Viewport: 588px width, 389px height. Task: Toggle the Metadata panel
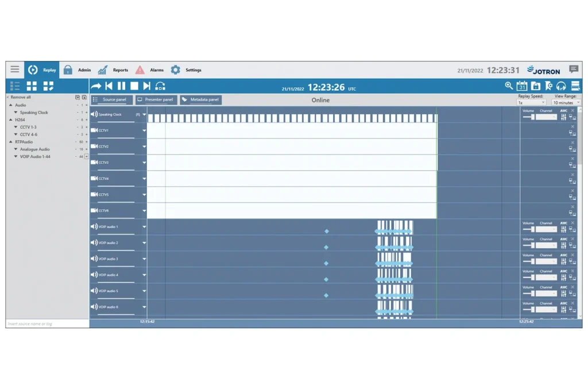[x=200, y=100]
